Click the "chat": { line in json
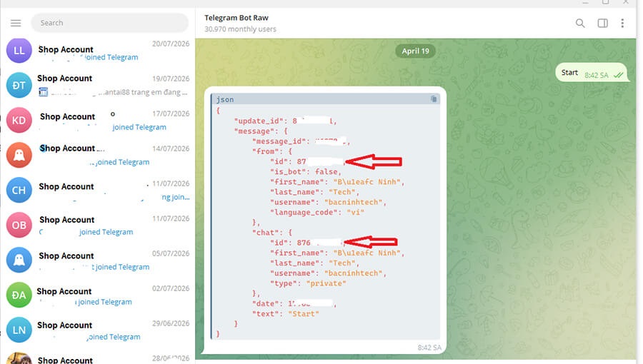The width and height of the screenshot is (643, 364). (x=272, y=232)
